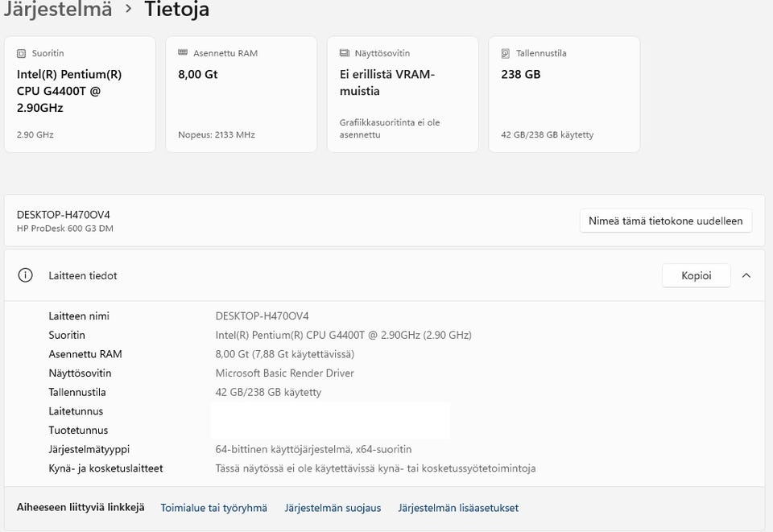Click Microsoft Basic Render Driver value
773x532 pixels.
pyautogui.click(x=284, y=373)
